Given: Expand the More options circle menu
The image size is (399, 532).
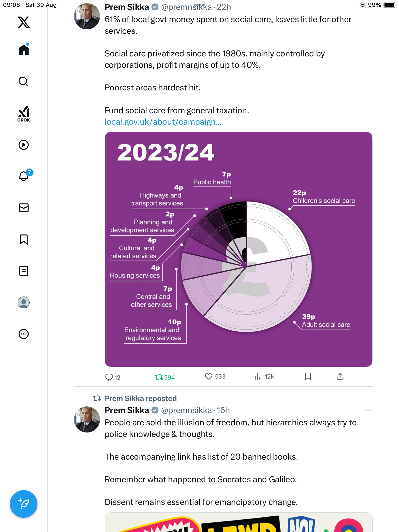Looking at the screenshot, I should tap(24, 334).
